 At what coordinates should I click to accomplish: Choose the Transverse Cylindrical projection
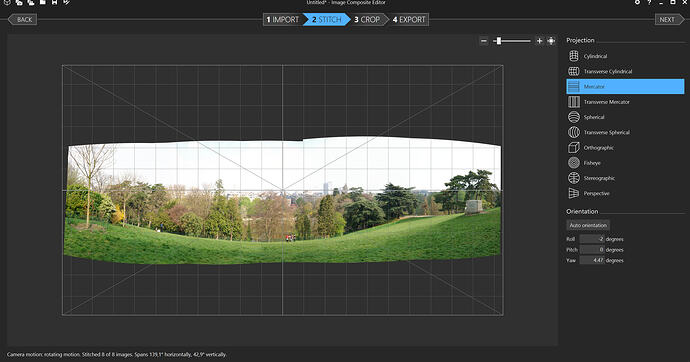click(625, 71)
